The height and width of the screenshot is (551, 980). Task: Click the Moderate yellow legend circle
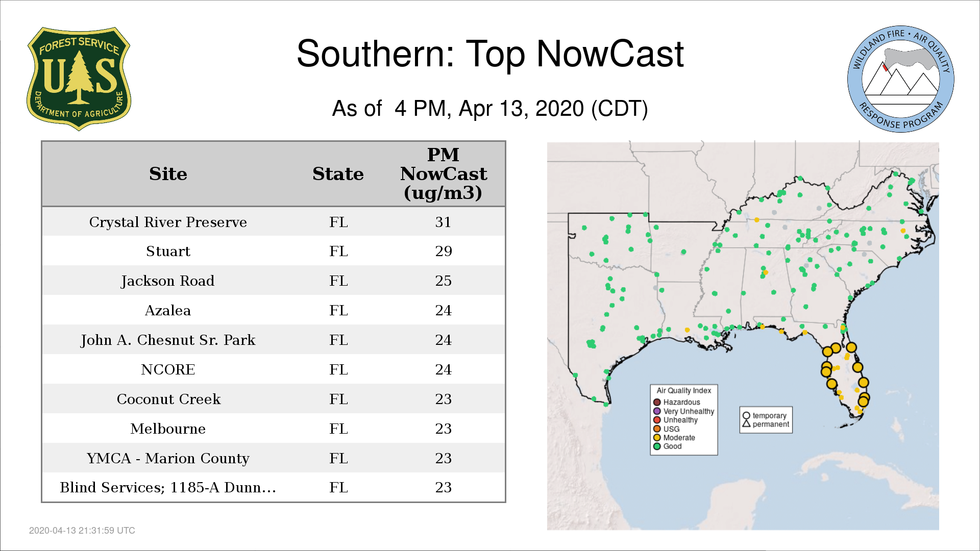click(657, 438)
